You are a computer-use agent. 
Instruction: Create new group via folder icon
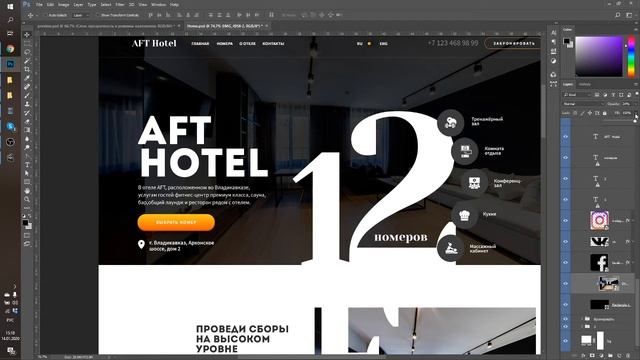tap(610, 356)
